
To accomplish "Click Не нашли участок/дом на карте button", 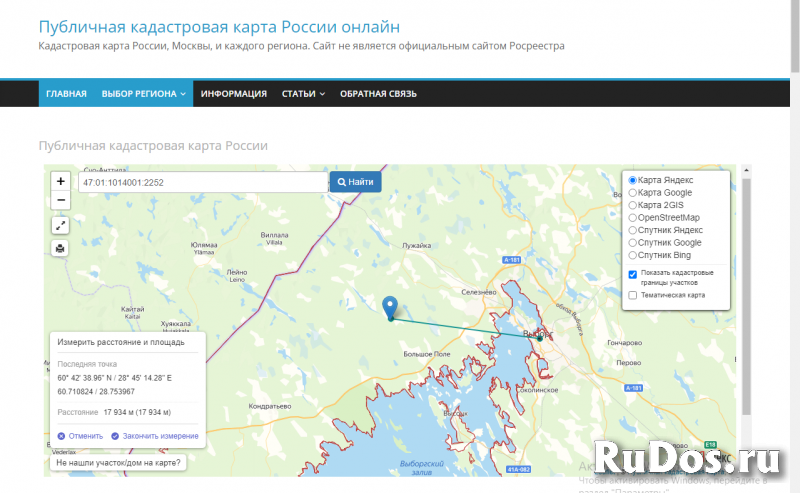I will click(x=118, y=463).
